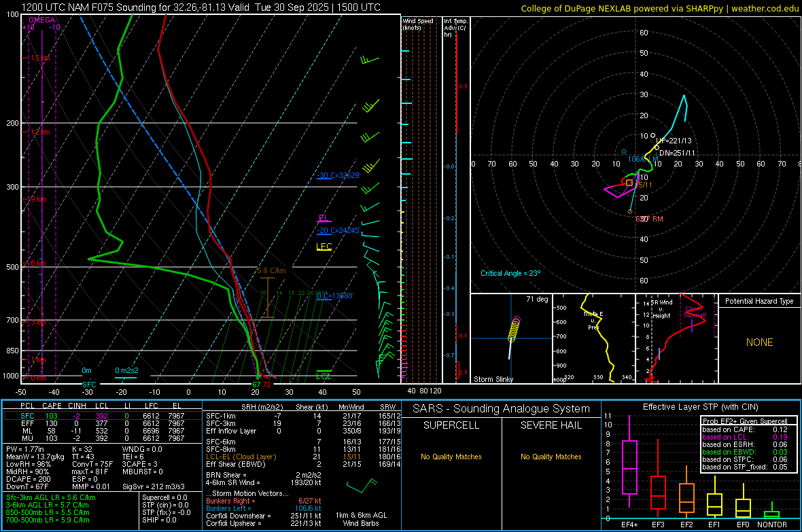Viewport: 802px width, 532px height.
Task: Click the Theta-E v. Pres inset plot
Action: tap(594, 338)
